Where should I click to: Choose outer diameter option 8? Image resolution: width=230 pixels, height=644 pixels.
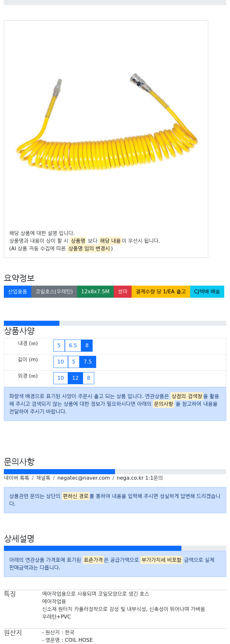pyautogui.click(x=88, y=378)
